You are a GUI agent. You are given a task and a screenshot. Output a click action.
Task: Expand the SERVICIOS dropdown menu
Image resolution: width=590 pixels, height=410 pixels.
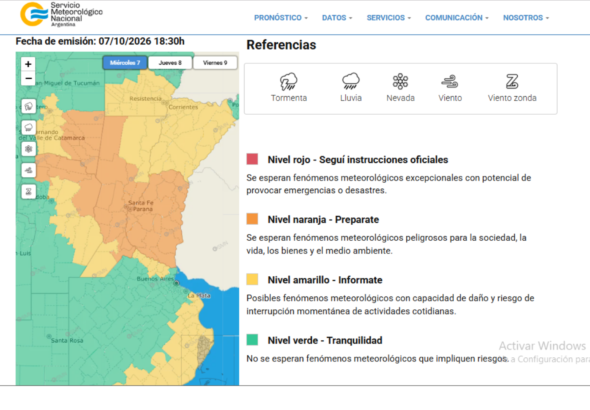pos(389,18)
